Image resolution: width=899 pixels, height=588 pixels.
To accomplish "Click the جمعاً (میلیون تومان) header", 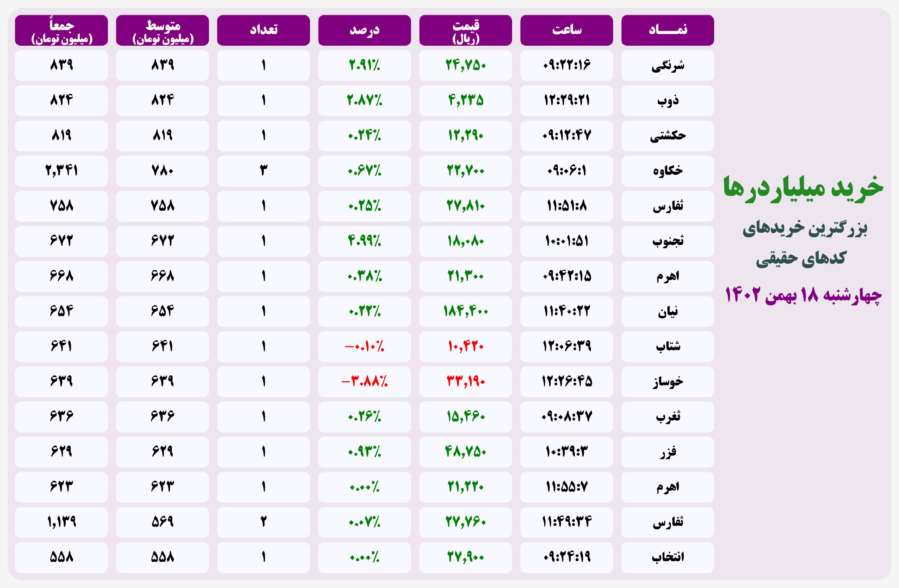I will (x=61, y=30).
